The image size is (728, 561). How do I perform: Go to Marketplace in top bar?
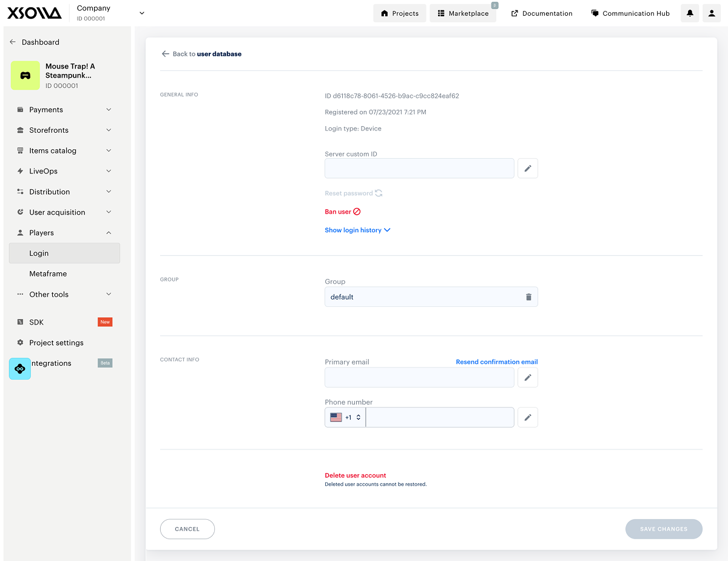[462, 13]
